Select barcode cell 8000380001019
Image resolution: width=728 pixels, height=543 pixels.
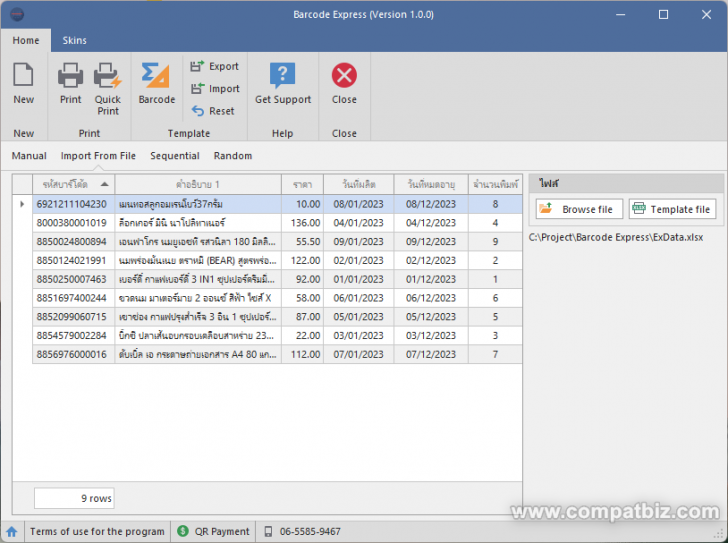click(73, 223)
